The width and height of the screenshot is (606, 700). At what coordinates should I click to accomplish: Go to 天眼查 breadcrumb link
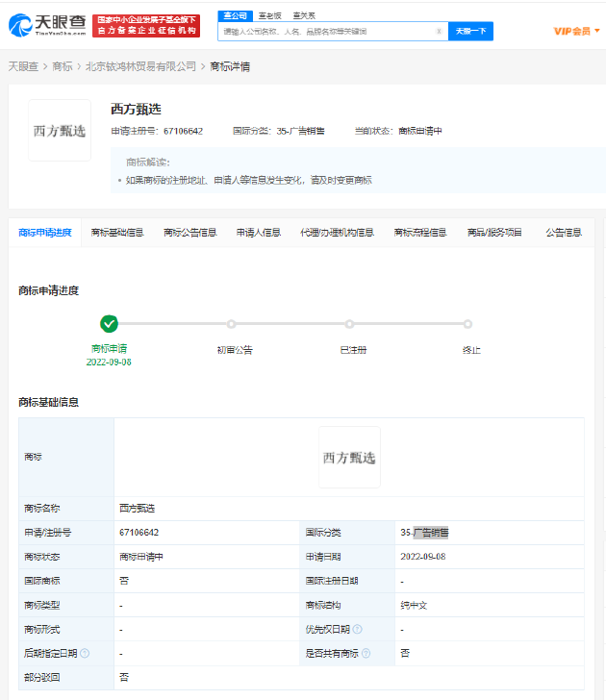pos(23,66)
